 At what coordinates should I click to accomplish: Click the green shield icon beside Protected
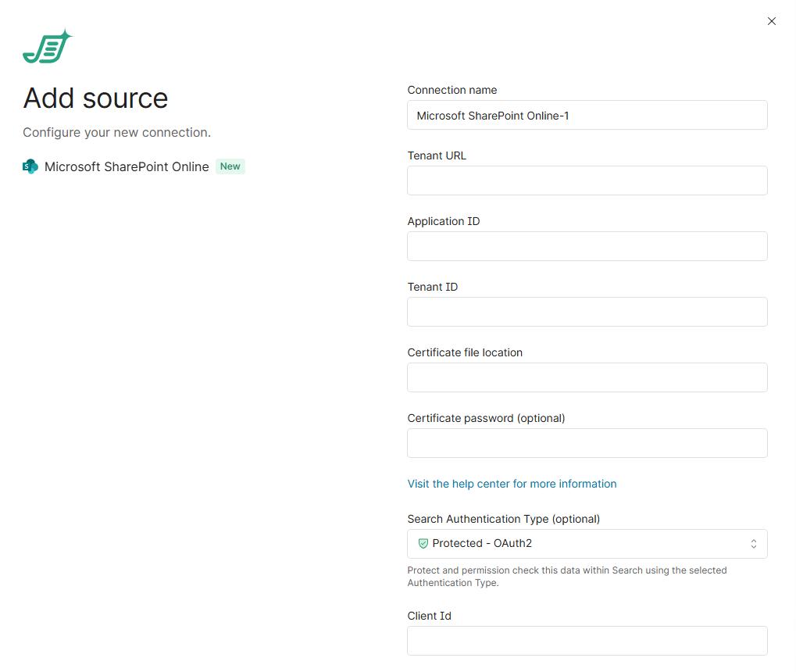click(x=423, y=544)
